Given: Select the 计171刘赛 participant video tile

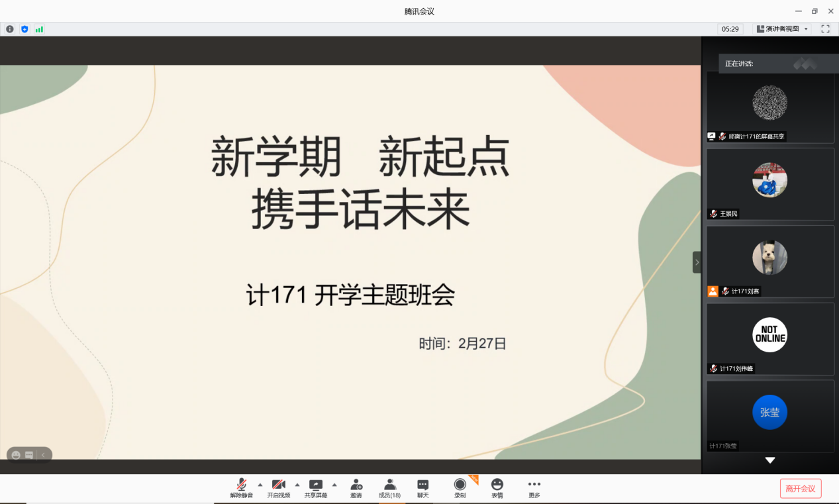Looking at the screenshot, I should tap(769, 262).
